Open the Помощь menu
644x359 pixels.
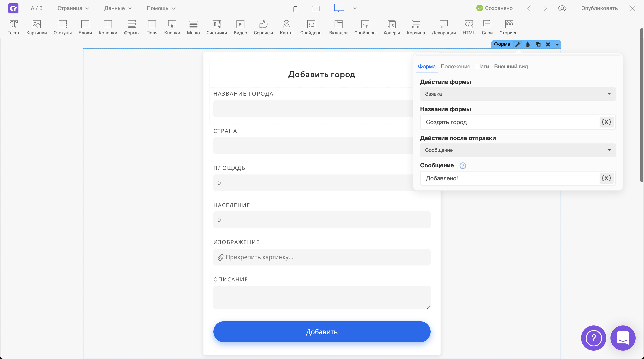(x=161, y=8)
